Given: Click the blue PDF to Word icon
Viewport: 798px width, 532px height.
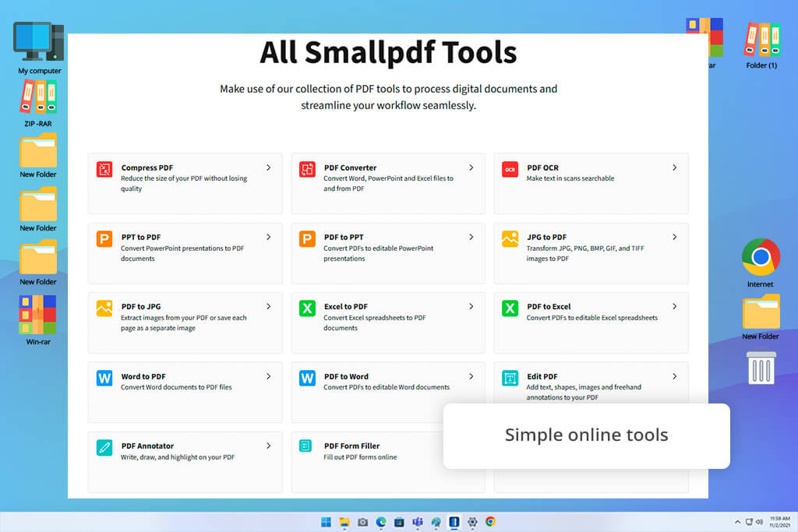Looking at the screenshot, I should (307, 378).
